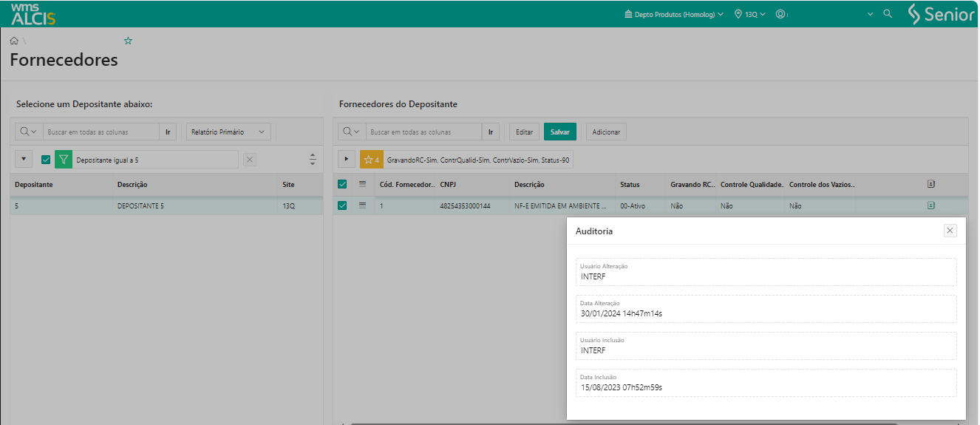Click 'Depositante igual a 5' filter text
Image resolution: width=980 pixels, height=425 pixels.
coord(107,160)
